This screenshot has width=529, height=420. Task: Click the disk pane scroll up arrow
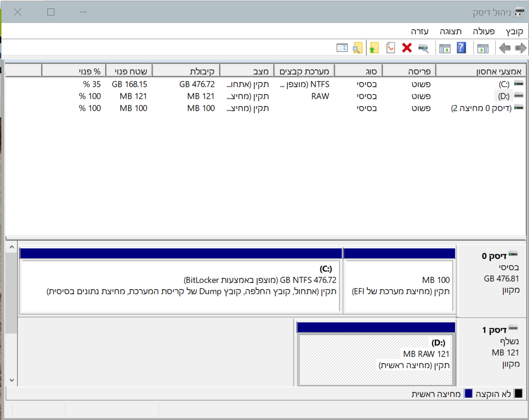point(12,247)
